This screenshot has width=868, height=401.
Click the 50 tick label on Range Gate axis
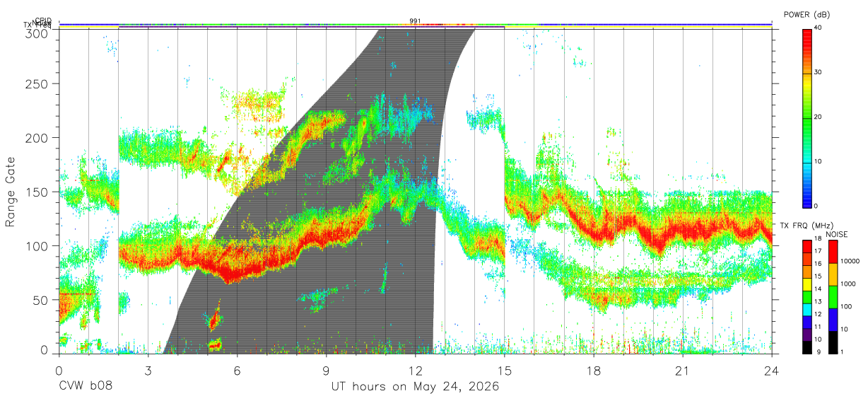(42, 299)
